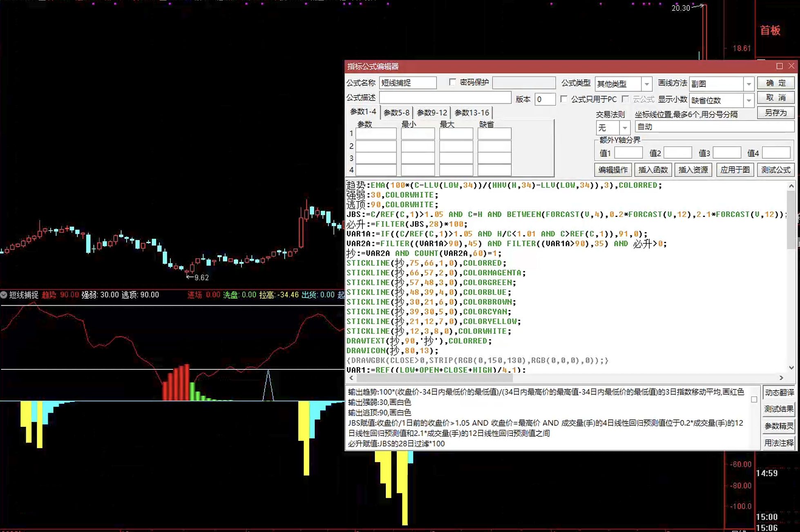This screenshot has width=800, height=532.
Task: Click the 测试公式 button
Action: pyautogui.click(x=775, y=170)
